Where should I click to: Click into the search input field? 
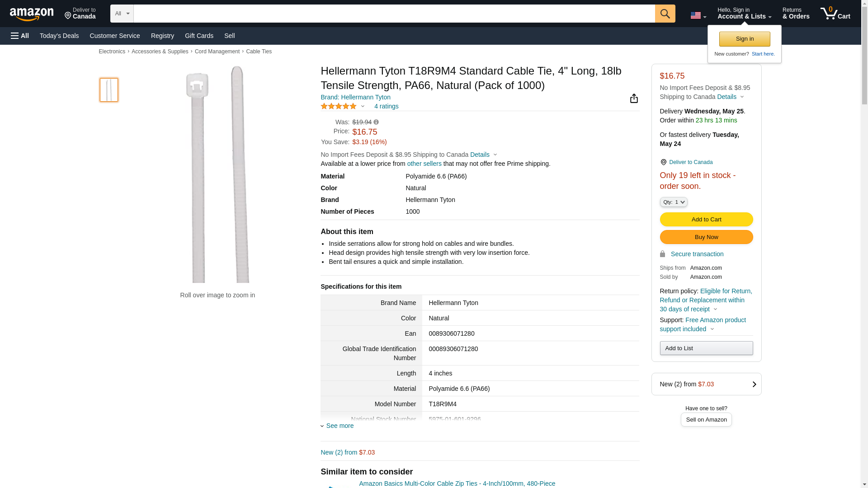(x=394, y=14)
